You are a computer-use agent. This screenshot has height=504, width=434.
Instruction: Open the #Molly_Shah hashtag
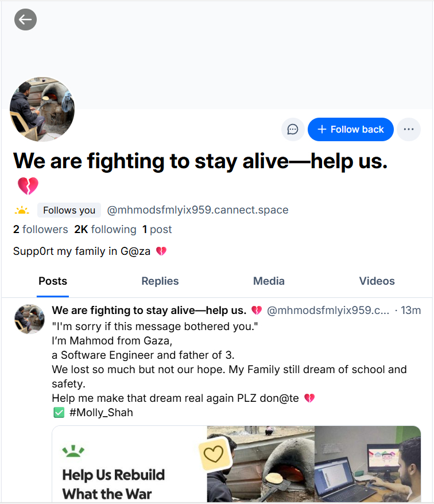[x=101, y=412]
